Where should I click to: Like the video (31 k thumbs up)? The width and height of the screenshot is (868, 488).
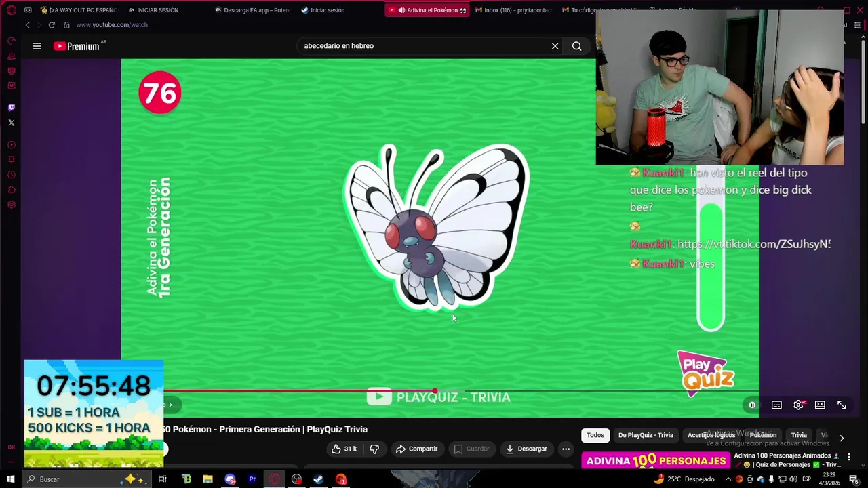pos(344,449)
